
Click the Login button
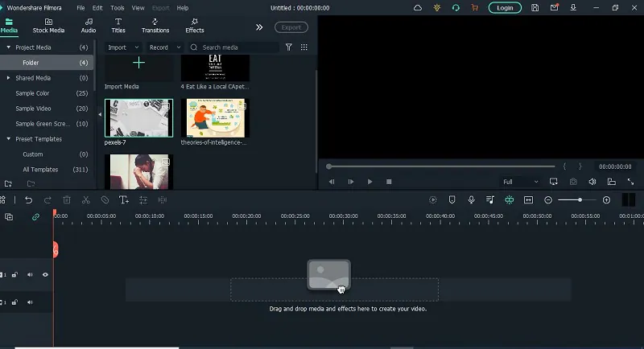coord(505,8)
